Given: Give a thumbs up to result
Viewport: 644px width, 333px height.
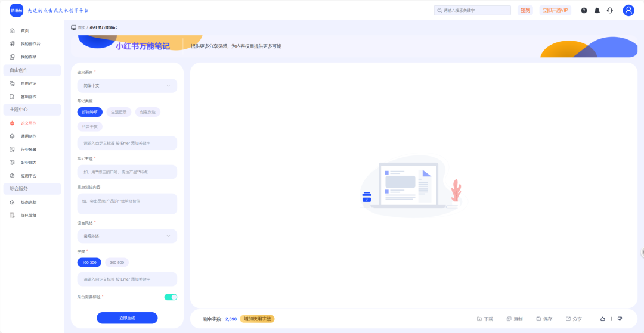Looking at the screenshot, I should pyautogui.click(x=602, y=319).
